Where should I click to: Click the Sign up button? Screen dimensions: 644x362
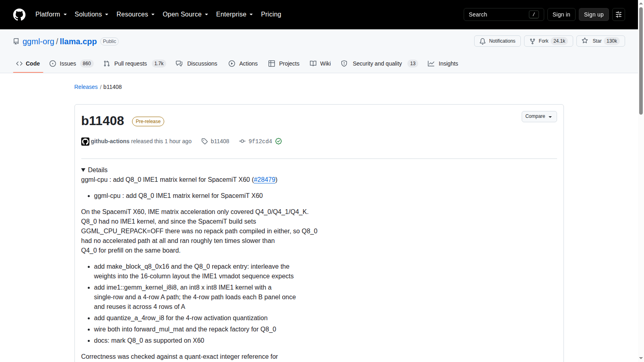tap(594, 14)
